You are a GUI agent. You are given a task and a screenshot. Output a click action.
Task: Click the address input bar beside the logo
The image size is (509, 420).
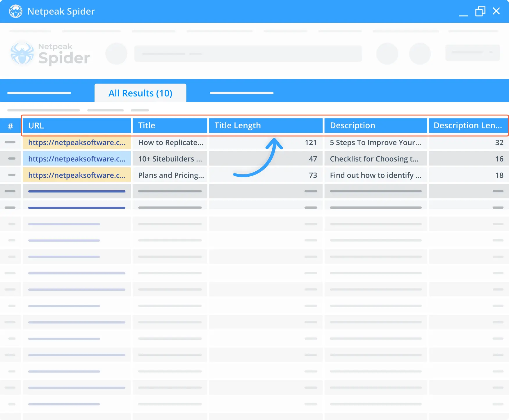click(x=248, y=54)
